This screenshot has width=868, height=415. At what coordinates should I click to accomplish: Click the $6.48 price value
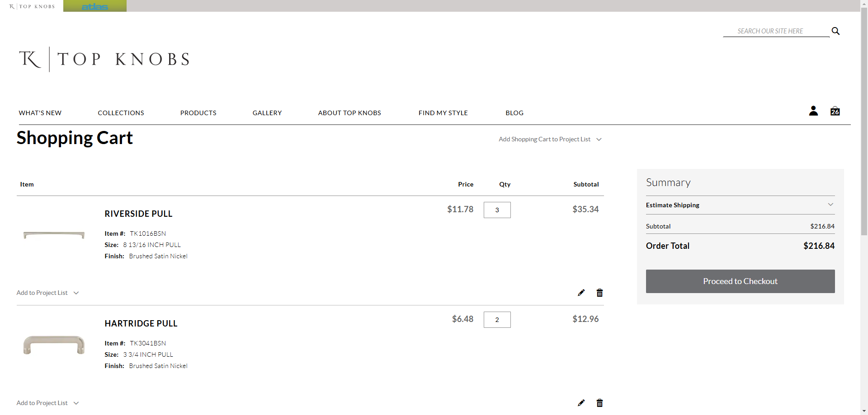click(x=462, y=319)
